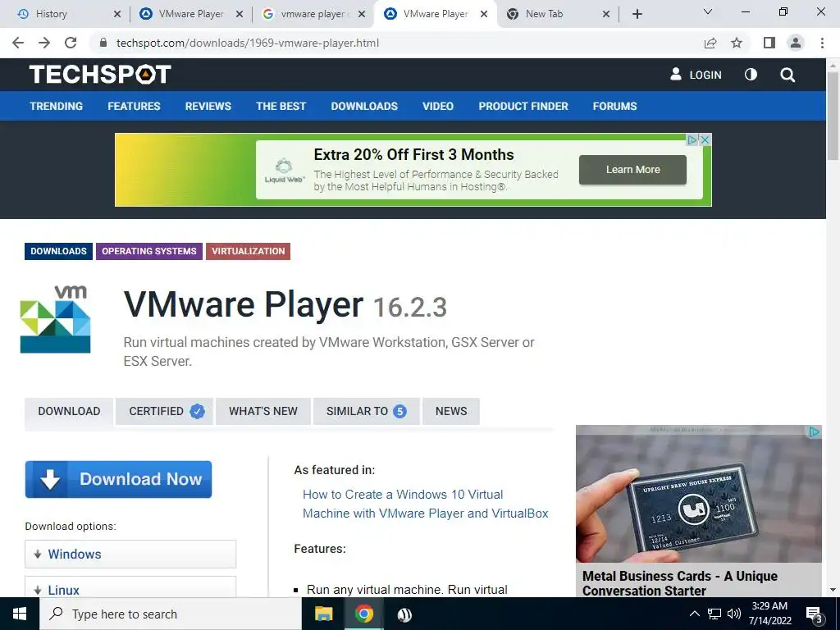Open the TRENDING nav item
Viewport: 840px width, 630px height.
(x=57, y=106)
